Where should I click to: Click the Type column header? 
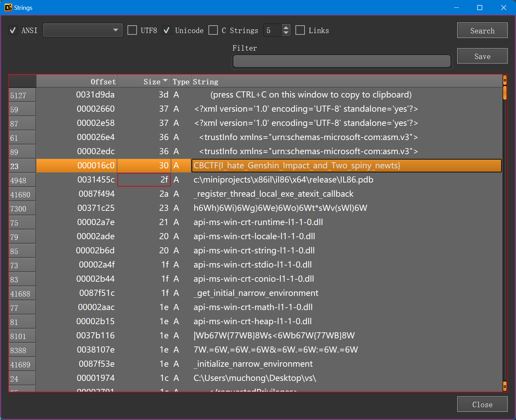(181, 82)
